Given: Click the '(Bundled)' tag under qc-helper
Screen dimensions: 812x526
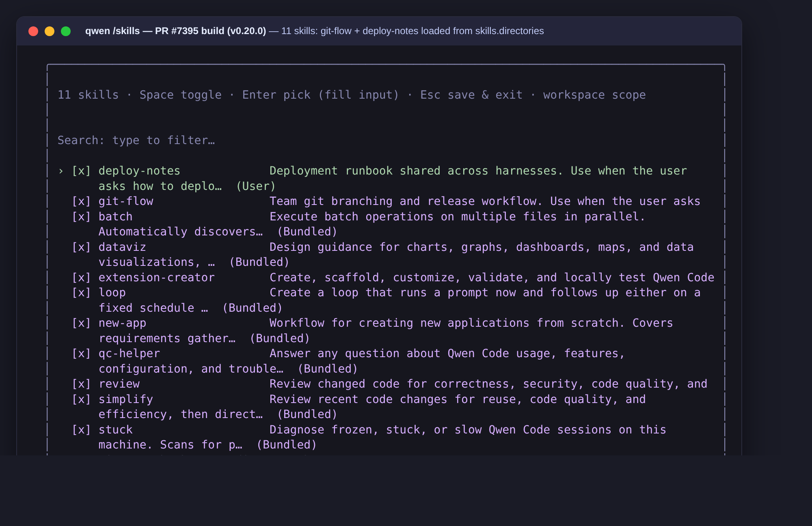Looking at the screenshot, I should 328,369.
